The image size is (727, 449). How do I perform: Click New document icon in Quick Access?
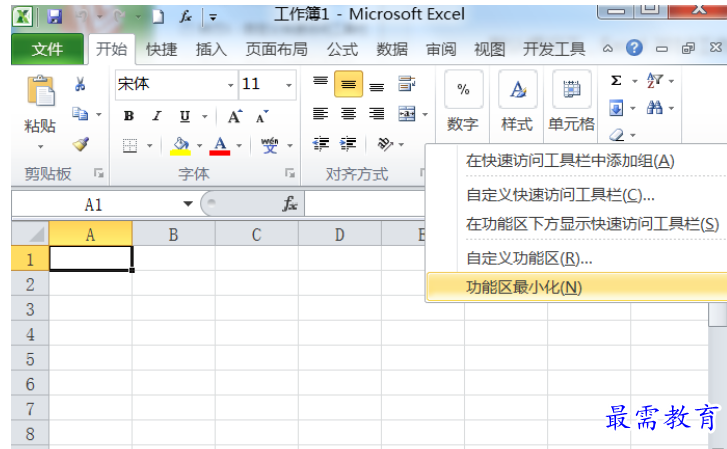click(158, 17)
